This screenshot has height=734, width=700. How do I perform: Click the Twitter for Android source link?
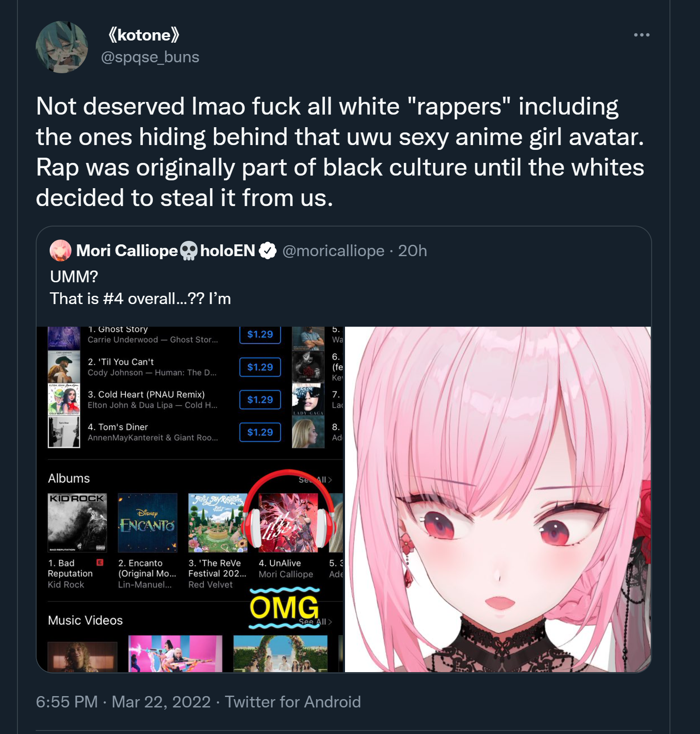coord(293,702)
